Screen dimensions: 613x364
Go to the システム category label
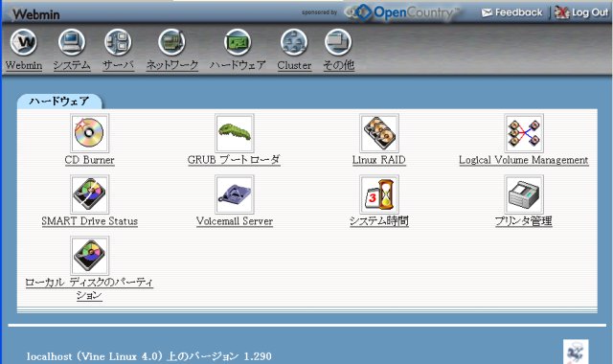tap(72, 65)
